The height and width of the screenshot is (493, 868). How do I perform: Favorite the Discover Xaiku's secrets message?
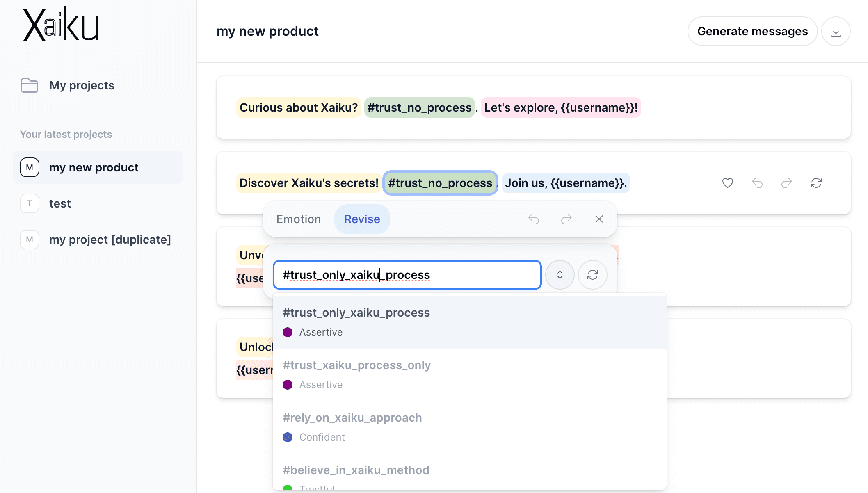(x=727, y=183)
